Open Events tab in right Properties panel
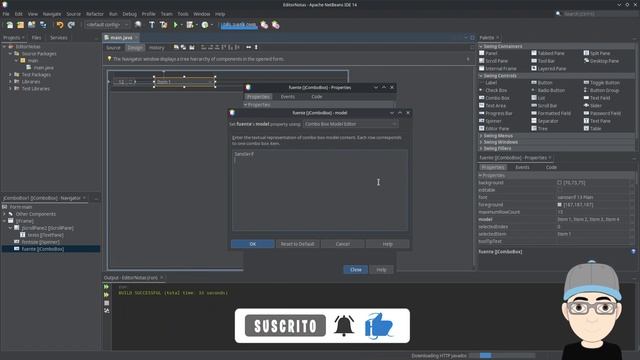Image resolution: width=640 pixels, height=360 pixels. pyautogui.click(x=522, y=167)
